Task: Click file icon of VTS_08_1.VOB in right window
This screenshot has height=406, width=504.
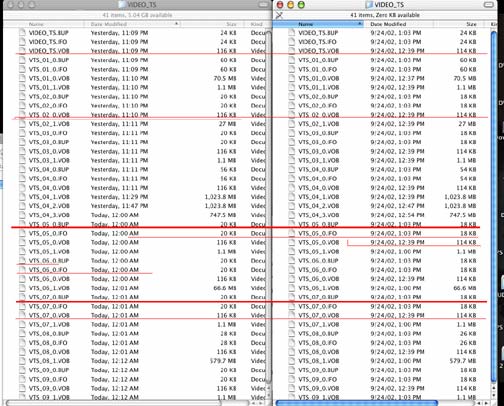Action: (x=292, y=361)
